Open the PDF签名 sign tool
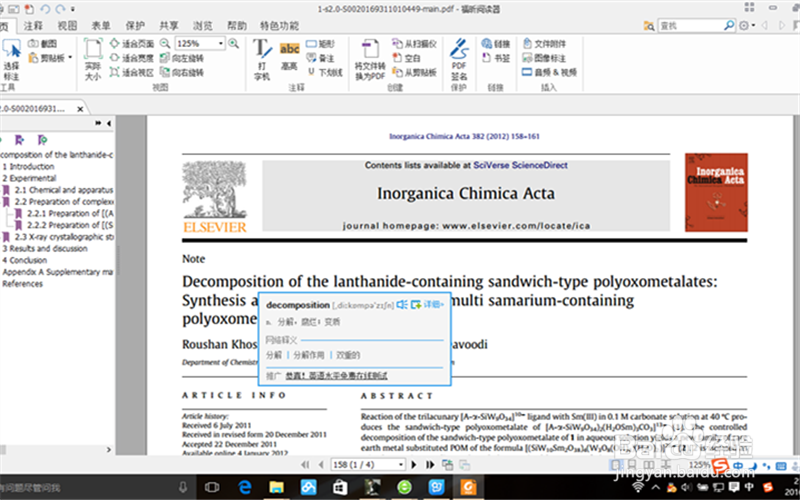This screenshot has width=800, height=500. (x=459, y=59)
